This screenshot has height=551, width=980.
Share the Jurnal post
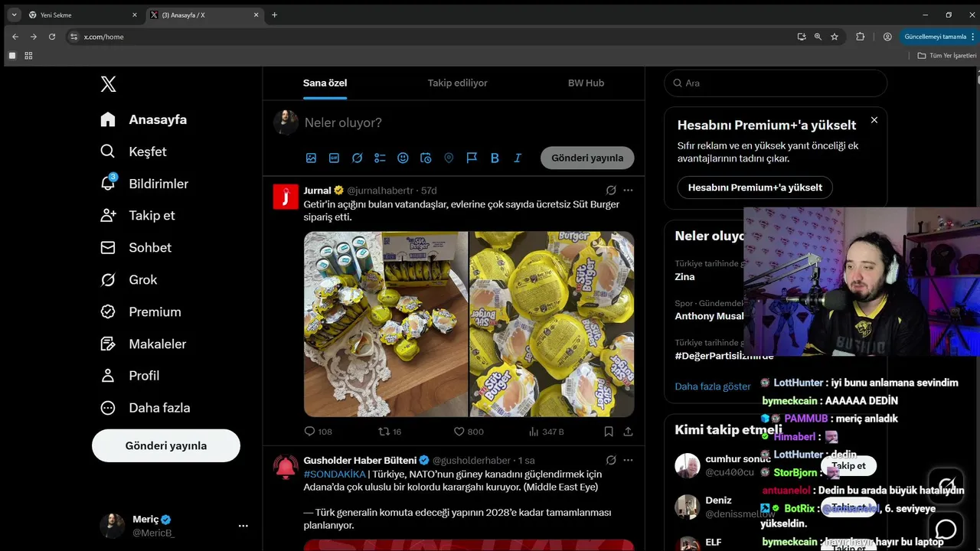(x=628, y=432)
